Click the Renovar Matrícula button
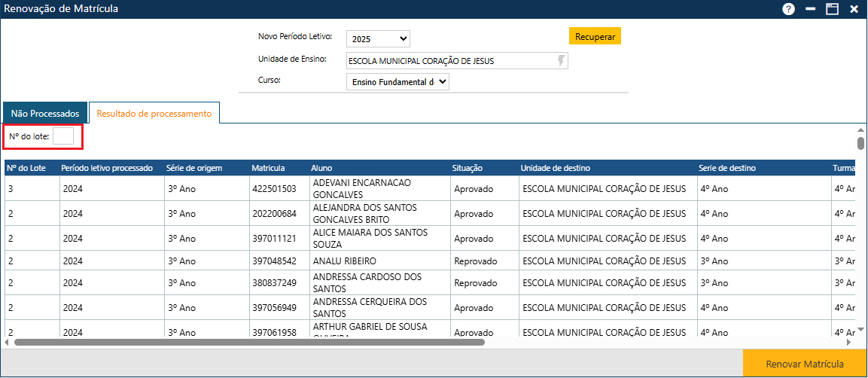This screenshot has height=378, width=868. click(804, 364)
